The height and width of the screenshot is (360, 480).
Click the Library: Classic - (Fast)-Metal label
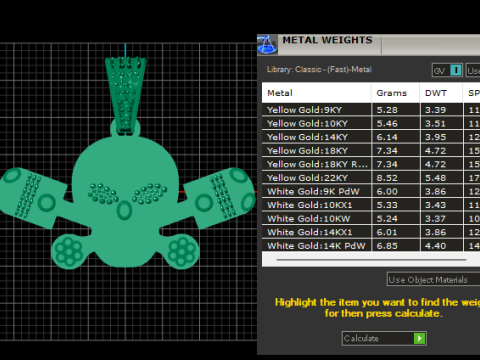pyautogui.click(x=319, y=70)
